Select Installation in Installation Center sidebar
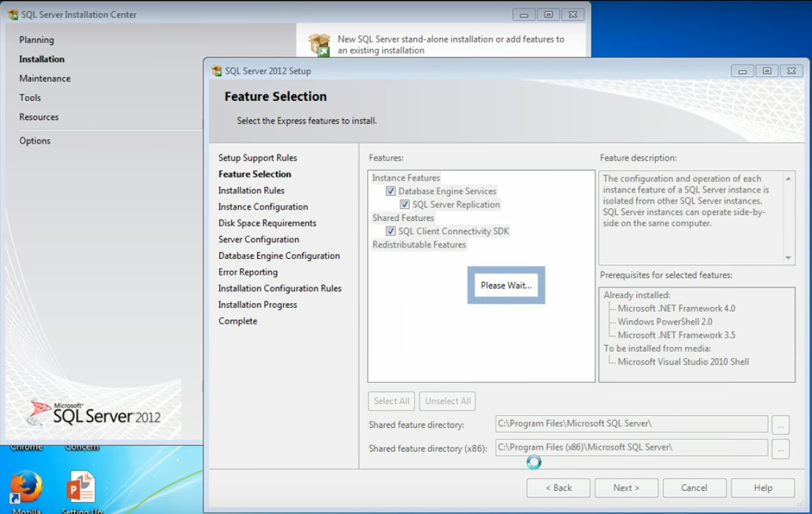 pos(42,59)
